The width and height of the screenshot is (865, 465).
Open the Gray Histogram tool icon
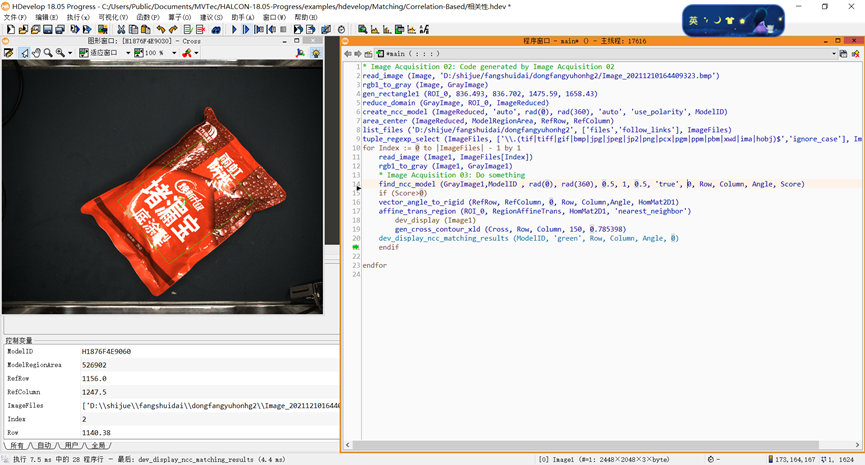(375, 29)
